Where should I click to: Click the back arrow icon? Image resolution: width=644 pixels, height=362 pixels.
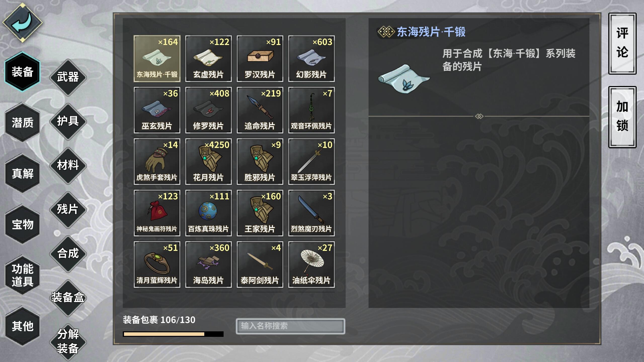[x=22, y=22]
